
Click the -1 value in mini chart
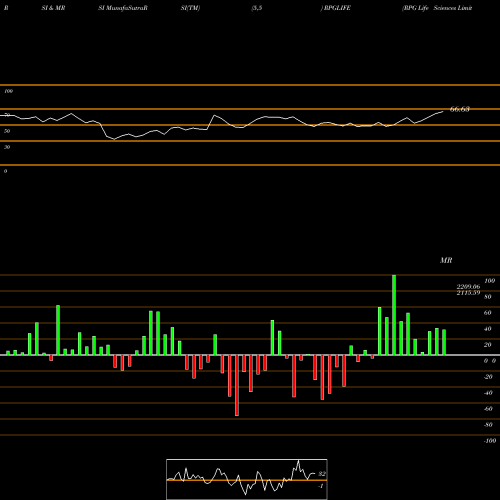321,486
